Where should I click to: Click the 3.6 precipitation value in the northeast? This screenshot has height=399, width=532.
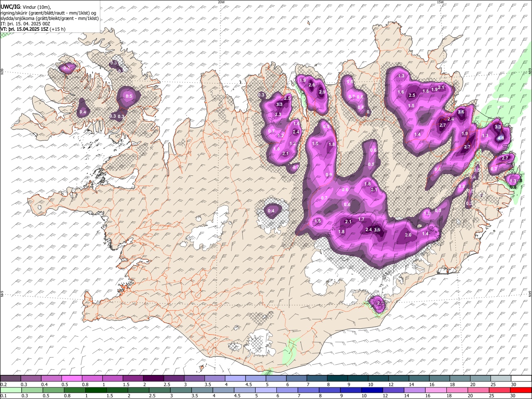[461, 112]
